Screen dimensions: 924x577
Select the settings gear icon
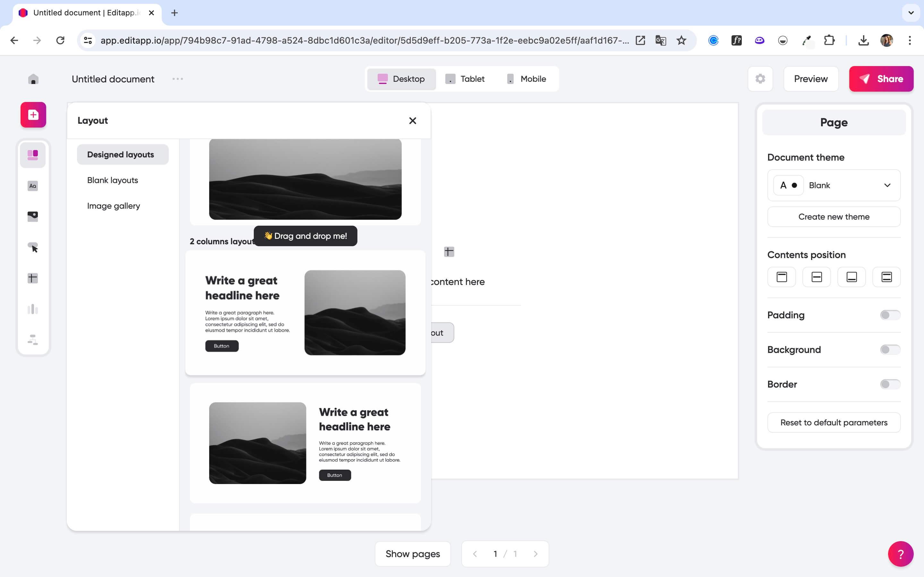(760, 79)
